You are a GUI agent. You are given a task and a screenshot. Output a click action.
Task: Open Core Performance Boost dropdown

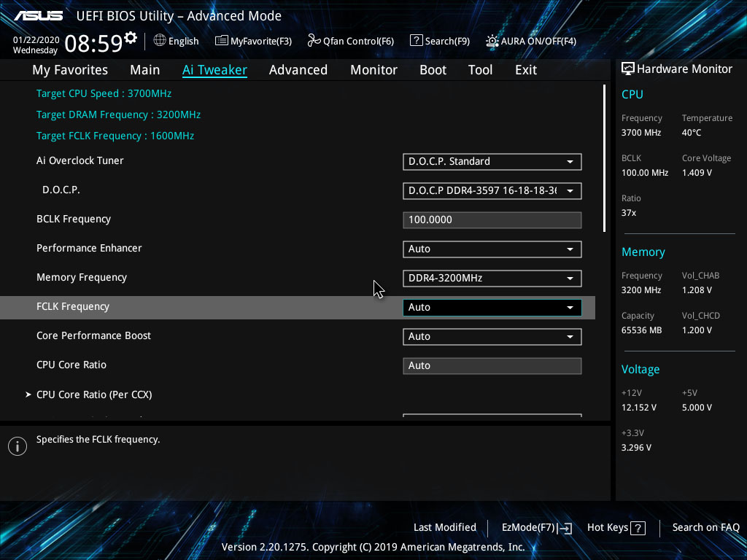tap(492, 337)
